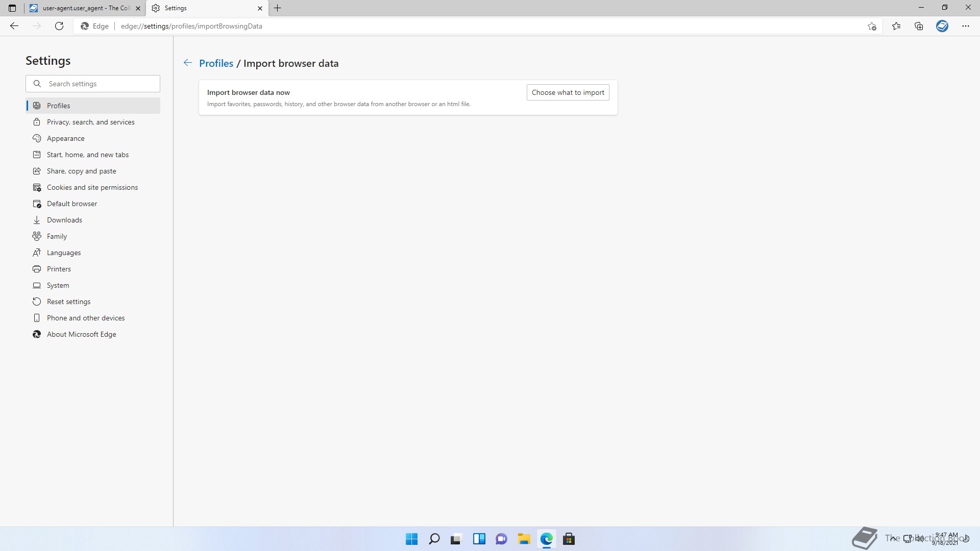The width and height of the screenshot is (980, 551).
Task: Open the vertical tabs actions icon
Action: point(12,8)
